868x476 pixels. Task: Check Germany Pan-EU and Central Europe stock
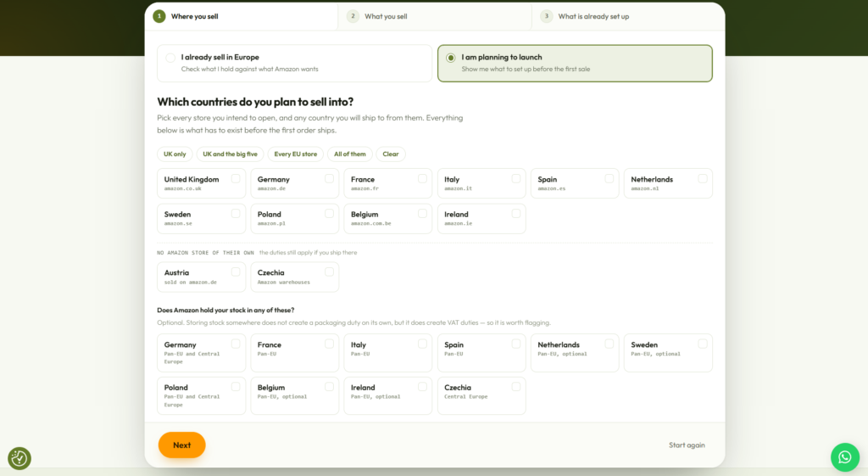pyautogui.click(x=202, y=352)
